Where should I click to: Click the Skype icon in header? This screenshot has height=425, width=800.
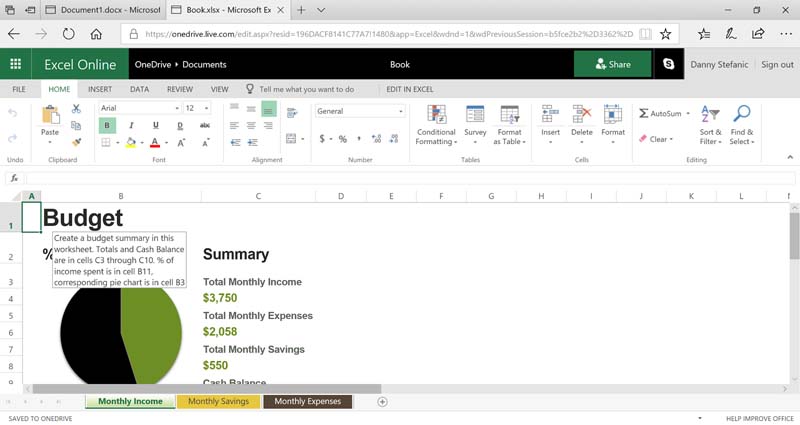pyautogui.click(x=668, y=64)
